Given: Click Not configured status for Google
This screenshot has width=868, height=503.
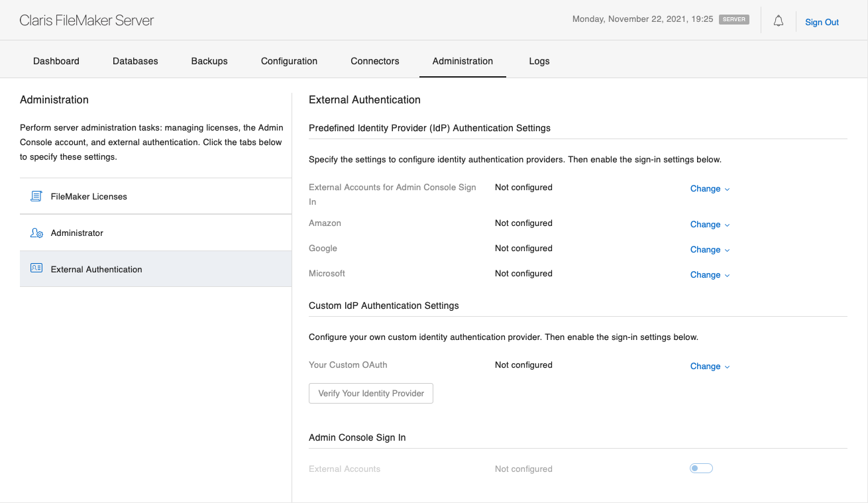Looking at the screenshot, I should (x=523, y=249).
